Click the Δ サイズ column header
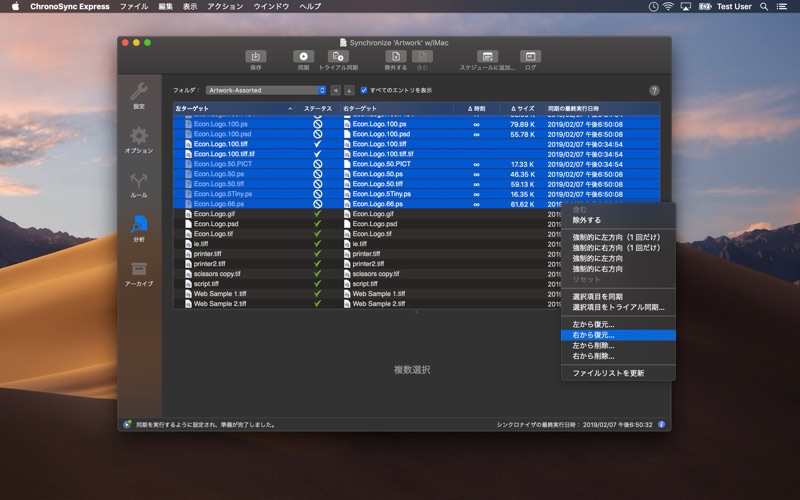 click(x=522, y=107)
